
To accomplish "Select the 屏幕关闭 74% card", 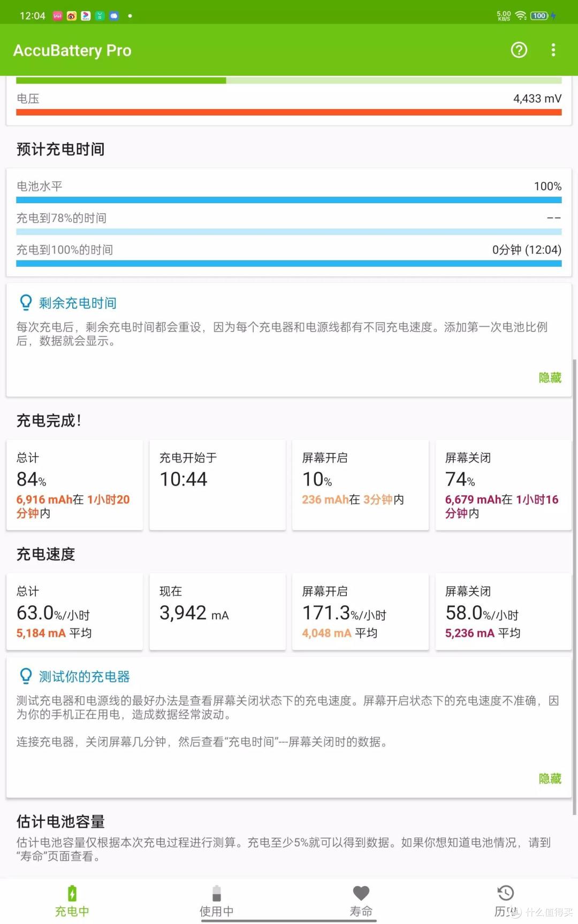I will [x=504, y=485].
